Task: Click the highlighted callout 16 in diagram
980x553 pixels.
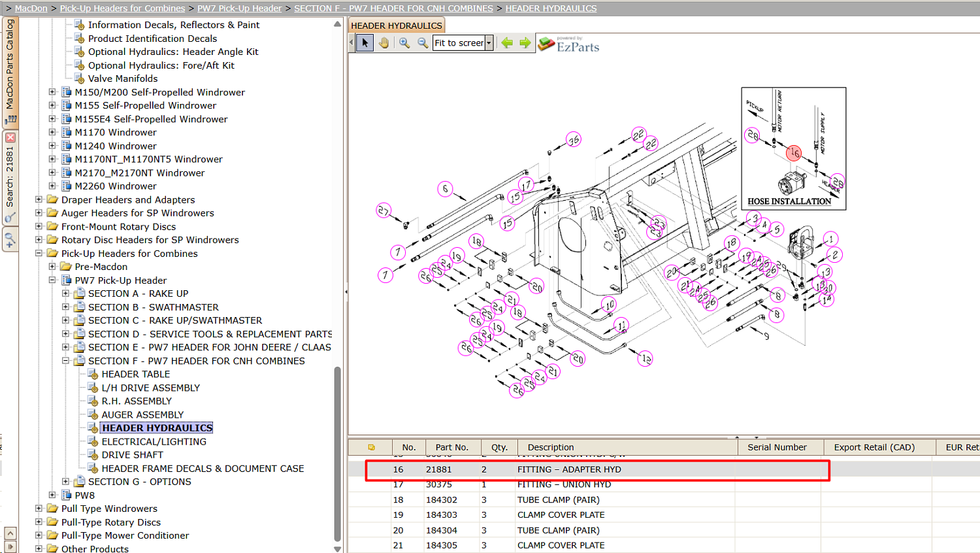Action: pyautogui.click(x=794, y=153)
